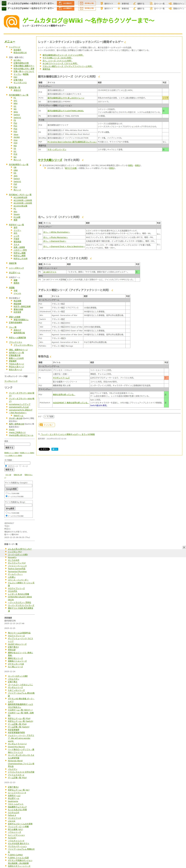
Task: Open サターンボンバーマン link in the table
Action: (x=57, y=150)
